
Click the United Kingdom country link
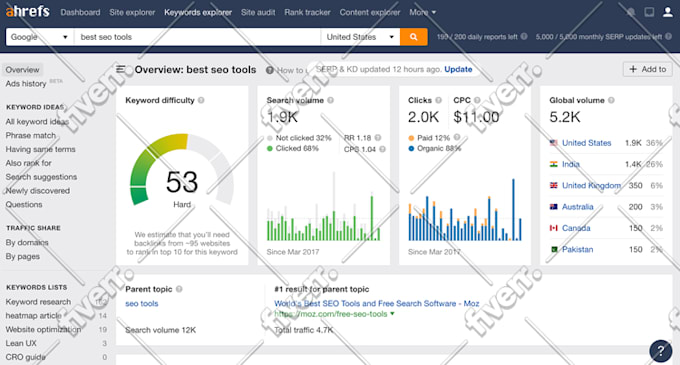point(591,185)
